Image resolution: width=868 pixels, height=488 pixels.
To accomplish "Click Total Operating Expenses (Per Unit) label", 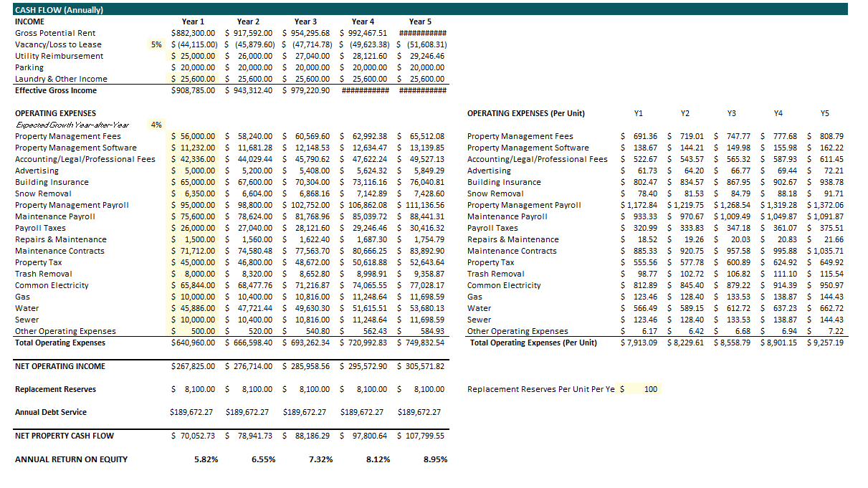I will pyautogui.click(x=533, y=343).
